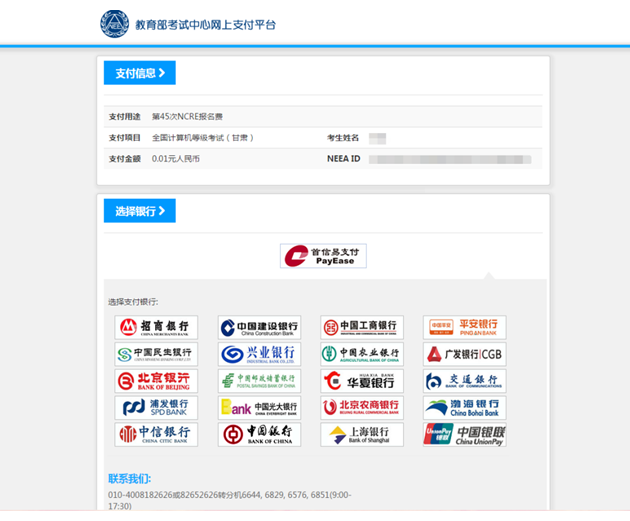Select Industrial Bank (兴业银行) logo
630x521 pixels.
click(259, 354)
